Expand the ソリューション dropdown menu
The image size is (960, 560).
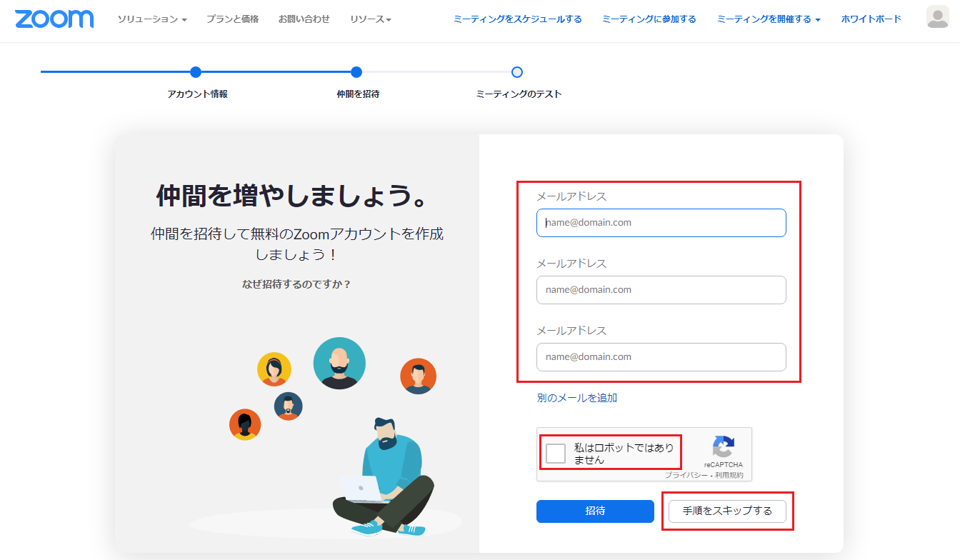151,19
